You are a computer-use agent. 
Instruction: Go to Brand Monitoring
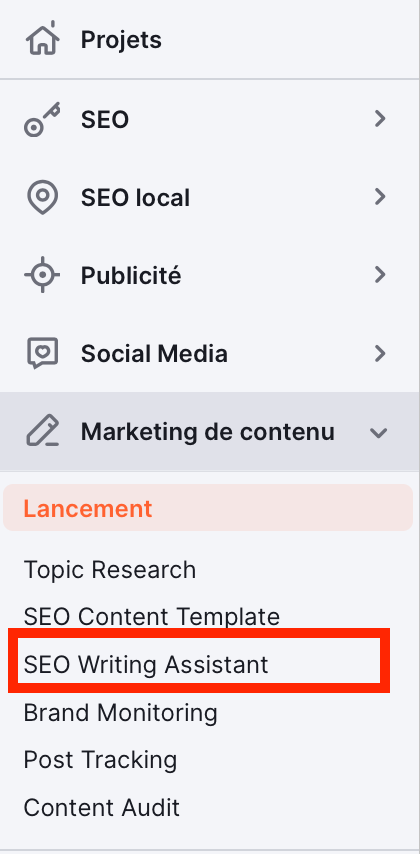pos(120,712)
